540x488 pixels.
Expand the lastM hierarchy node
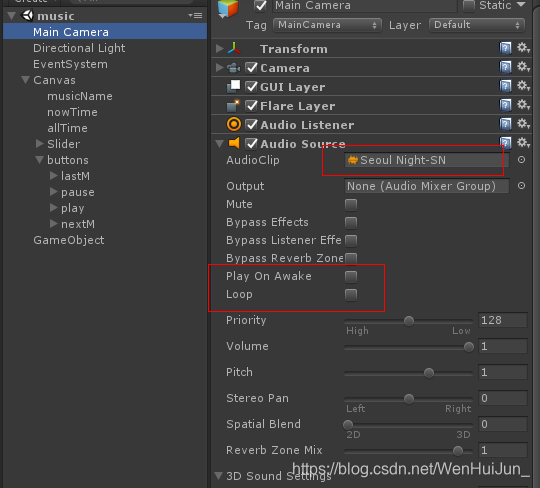coord(53,176)
